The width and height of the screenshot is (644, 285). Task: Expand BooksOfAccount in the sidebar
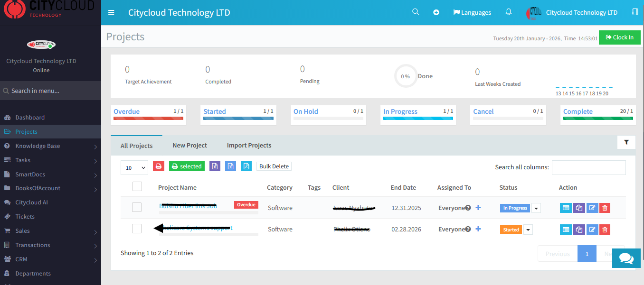(50, 188)
